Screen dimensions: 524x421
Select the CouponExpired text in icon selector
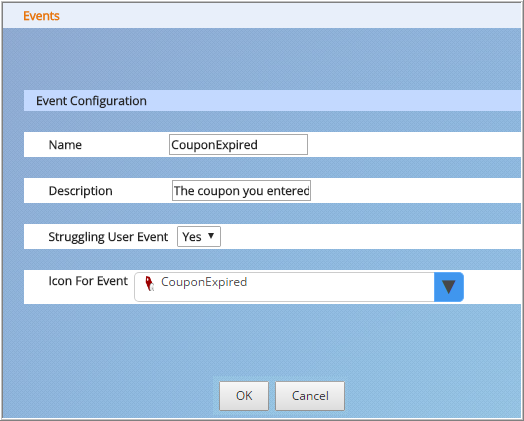tap(204, 282)
